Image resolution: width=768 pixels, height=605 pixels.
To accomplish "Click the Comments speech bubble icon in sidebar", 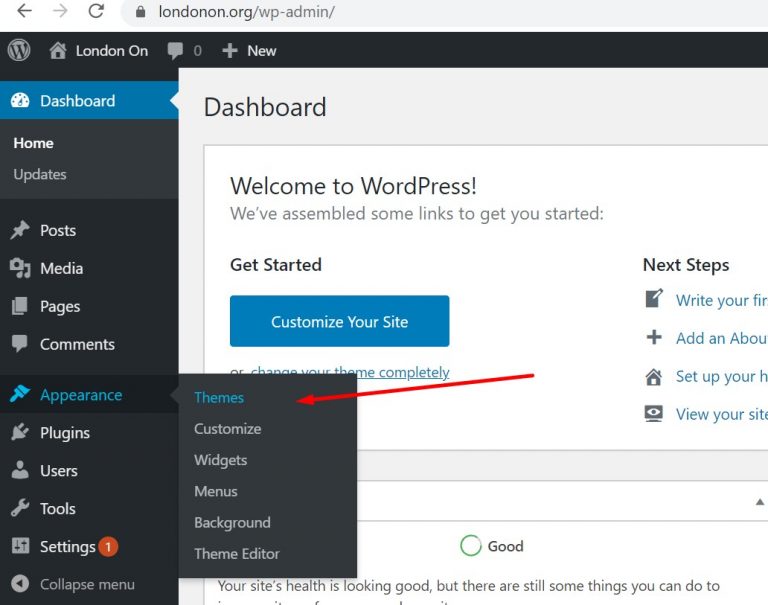I will [20, 344].
